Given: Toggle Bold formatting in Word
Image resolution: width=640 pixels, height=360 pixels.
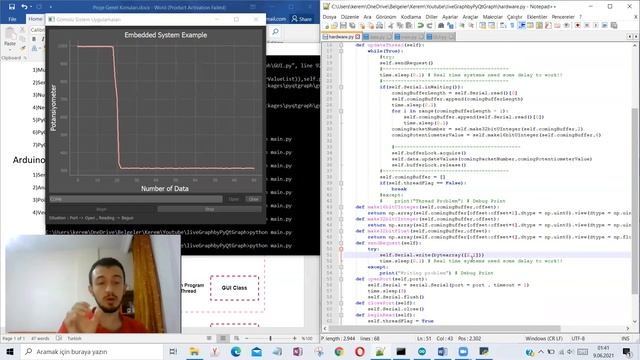Looking at the screenshot, I should (x=34, y=39).
